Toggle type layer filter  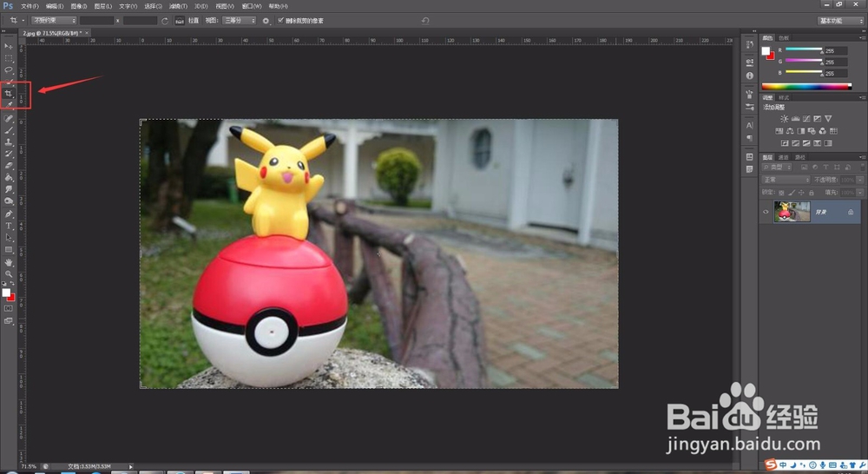(x=826, y=167)
